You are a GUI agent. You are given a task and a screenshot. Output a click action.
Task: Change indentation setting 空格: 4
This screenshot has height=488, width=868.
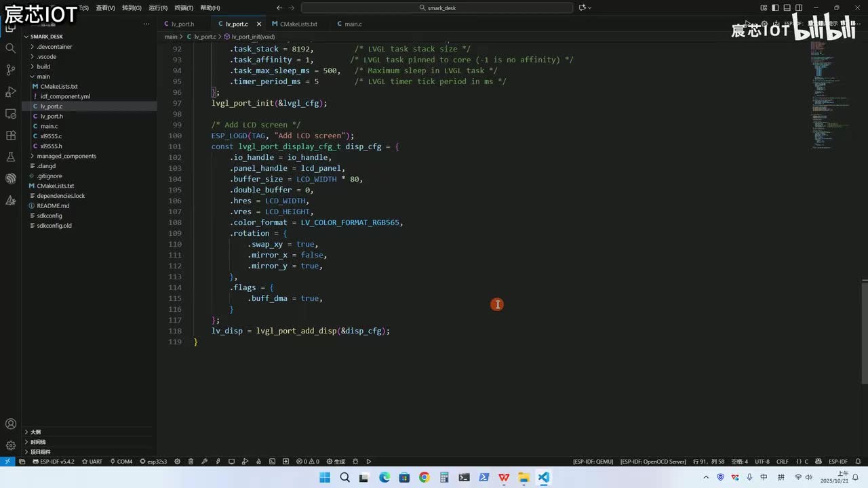(738, 462)
